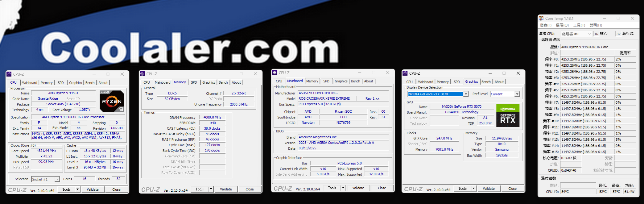Switch to SPD tab in CPU-Z CPU window

(61, 83)
